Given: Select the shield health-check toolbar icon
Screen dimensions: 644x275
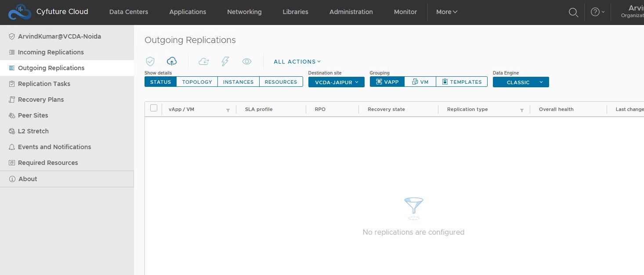Looking at the screenshot, I should coord(150,61).
